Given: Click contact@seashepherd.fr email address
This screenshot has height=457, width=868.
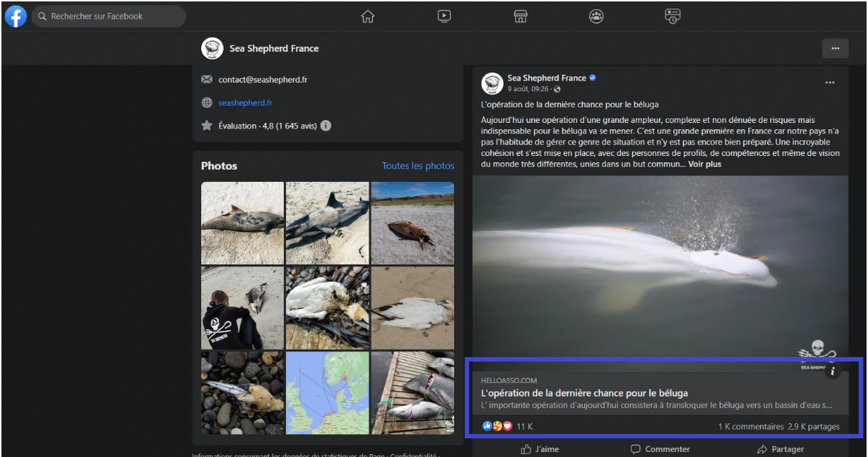Looking at the screenshot, I should (263, 80).
